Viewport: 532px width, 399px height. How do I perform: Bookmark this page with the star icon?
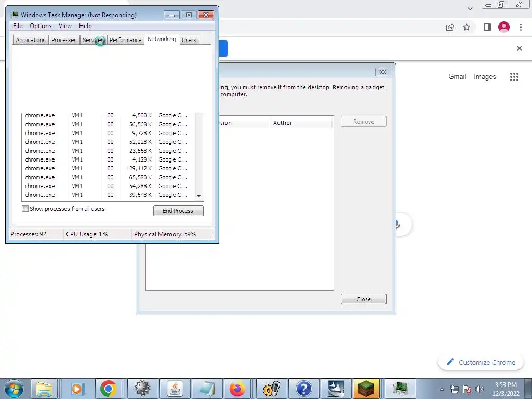pyautogui.click(x=467, y=27)
